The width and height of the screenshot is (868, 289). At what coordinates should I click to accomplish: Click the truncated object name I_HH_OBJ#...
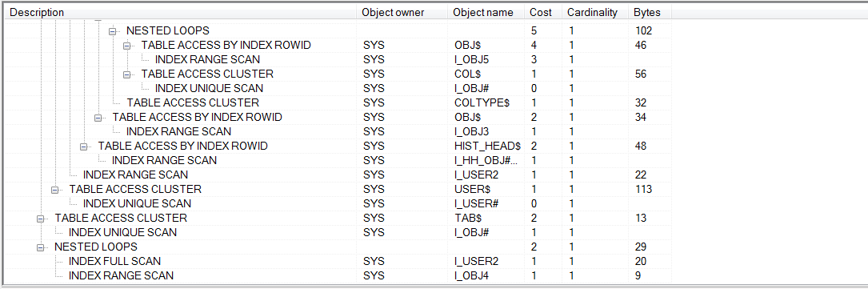(486, 161)
